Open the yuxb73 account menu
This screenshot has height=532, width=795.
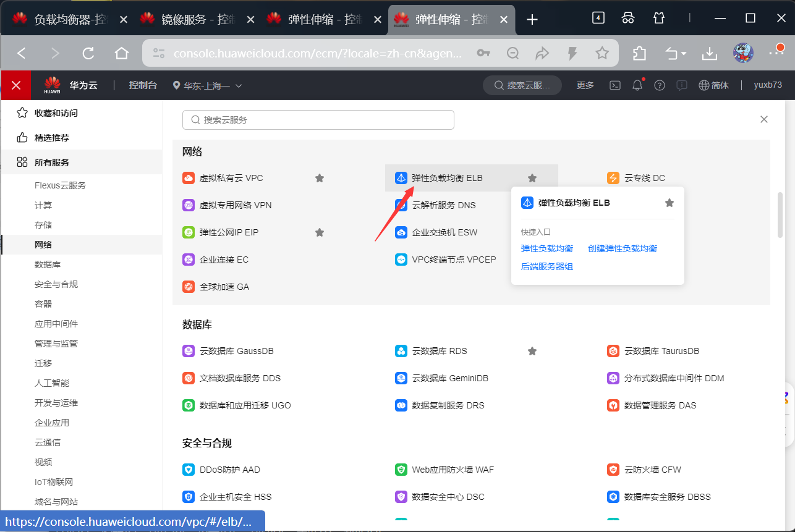(x=768, y=85)
